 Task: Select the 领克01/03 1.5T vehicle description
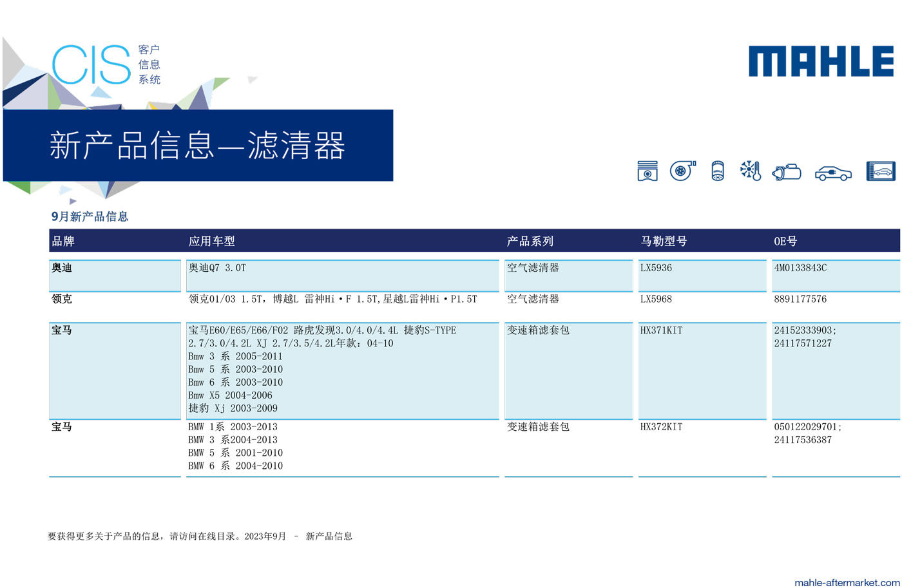pyautogui.click(x=332, y=299)
